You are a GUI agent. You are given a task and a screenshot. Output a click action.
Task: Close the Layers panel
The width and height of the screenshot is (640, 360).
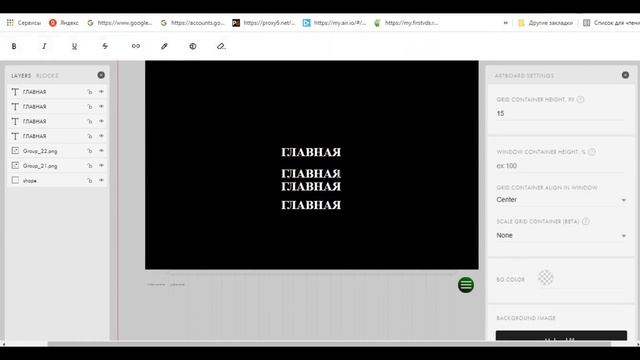(101, 75)
